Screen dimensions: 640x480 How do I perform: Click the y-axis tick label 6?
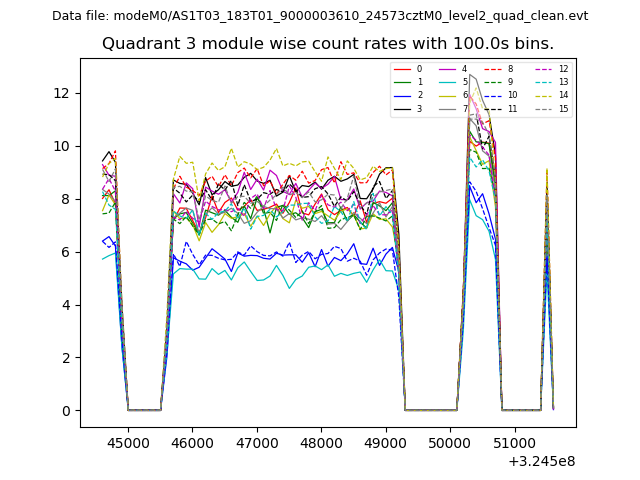(x=65, y=252)
